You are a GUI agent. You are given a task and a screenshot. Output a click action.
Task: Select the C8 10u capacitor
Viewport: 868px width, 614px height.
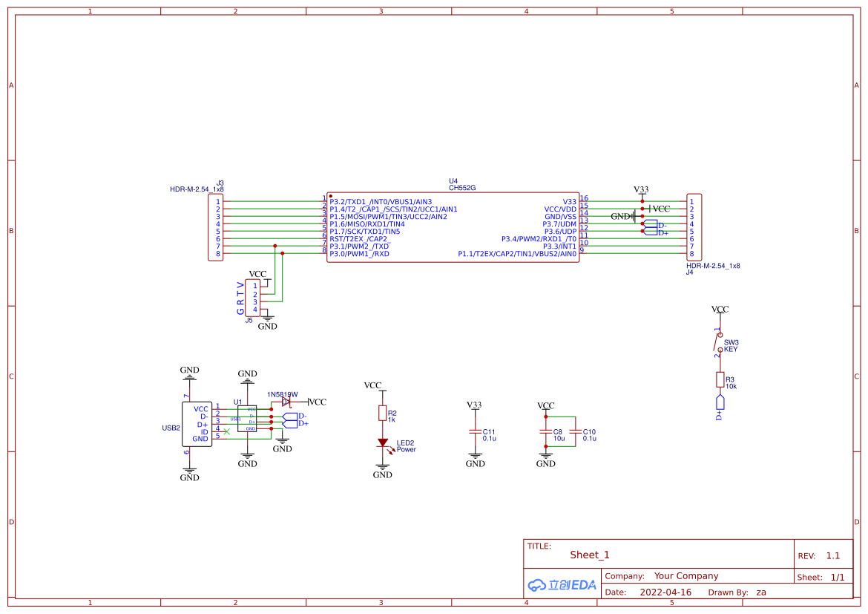click(545, 431)
